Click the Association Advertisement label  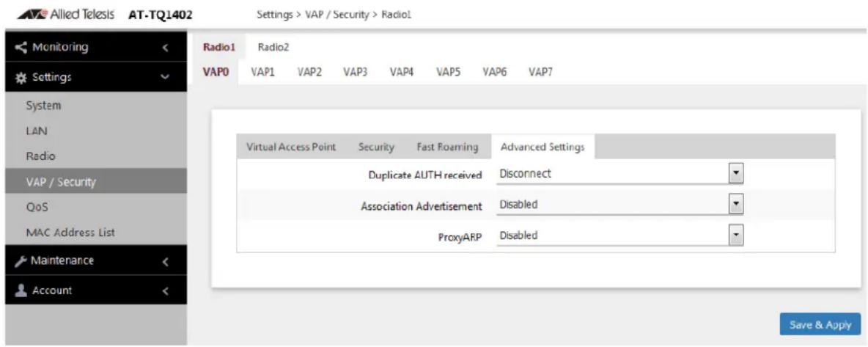422,206
